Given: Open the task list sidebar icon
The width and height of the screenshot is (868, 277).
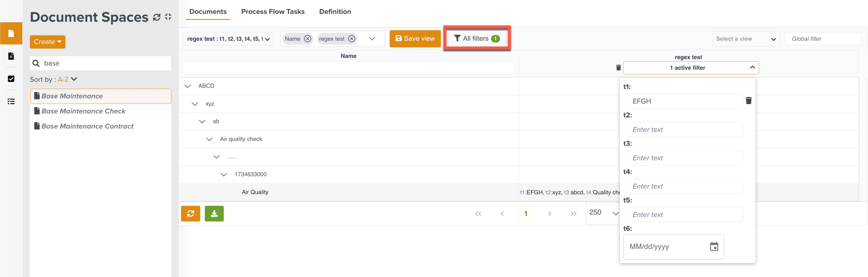Looking at the screenshot, I should (11, 101).
